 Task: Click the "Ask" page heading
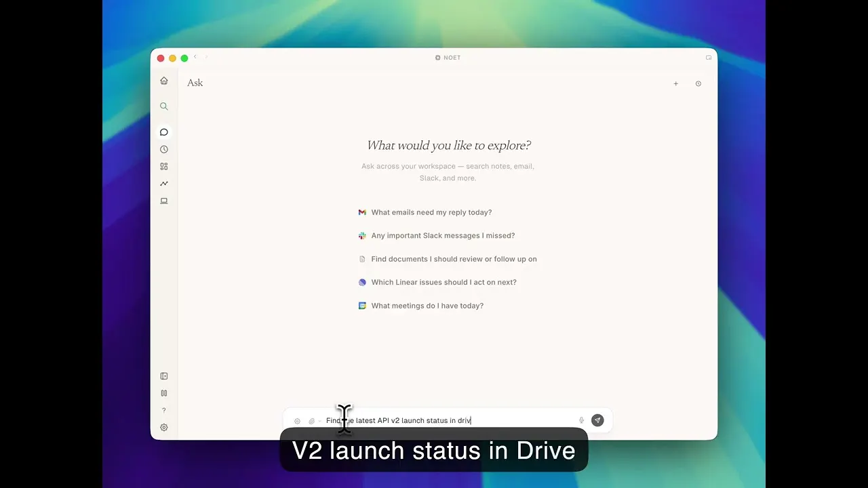point(195,83)
